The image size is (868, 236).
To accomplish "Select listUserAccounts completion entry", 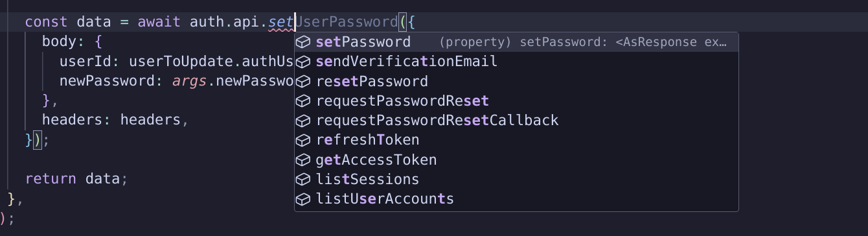I will tap(516, 198).
